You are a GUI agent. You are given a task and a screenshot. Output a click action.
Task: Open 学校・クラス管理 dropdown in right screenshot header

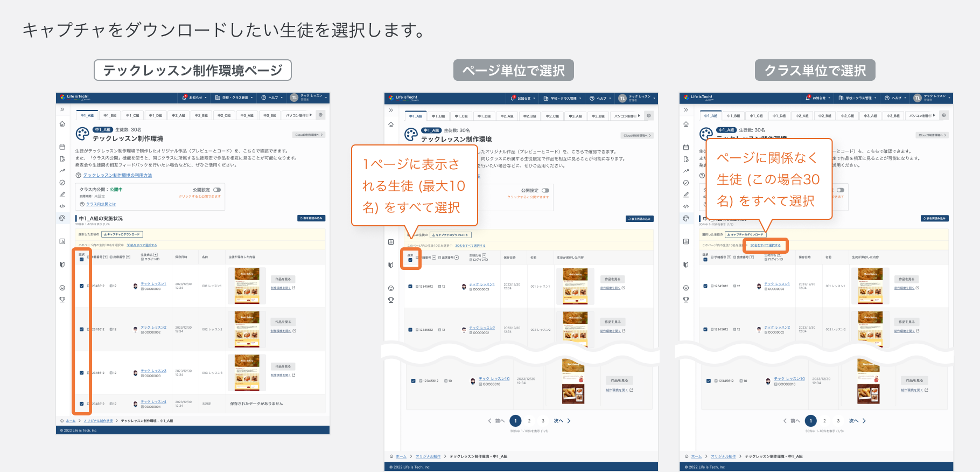coord(858,98)
